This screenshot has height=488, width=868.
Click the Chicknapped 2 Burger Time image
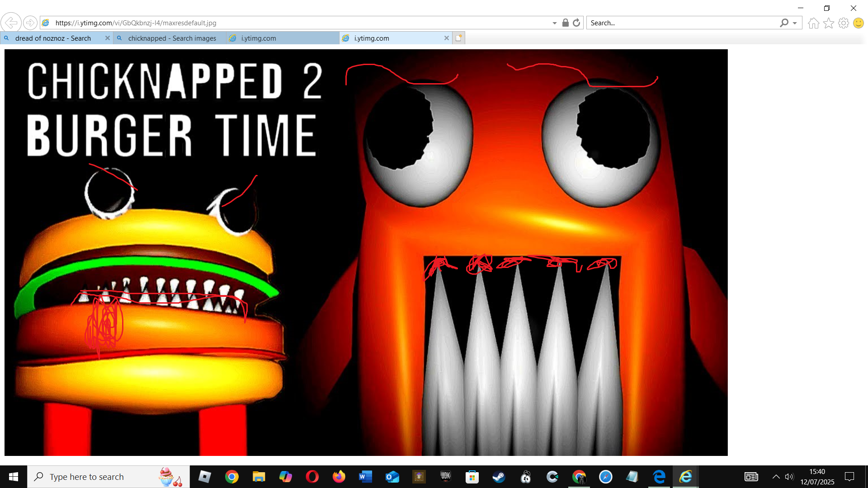366,253
